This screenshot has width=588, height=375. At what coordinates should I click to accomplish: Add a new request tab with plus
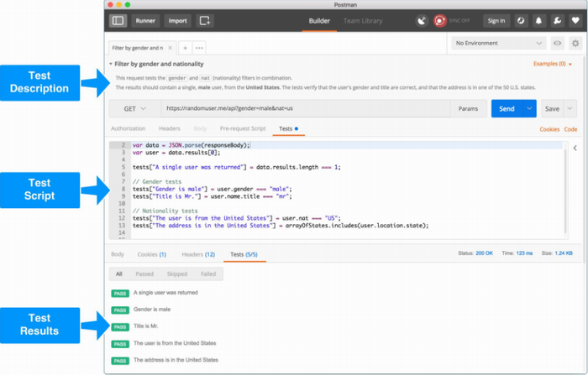coord(185,48)
